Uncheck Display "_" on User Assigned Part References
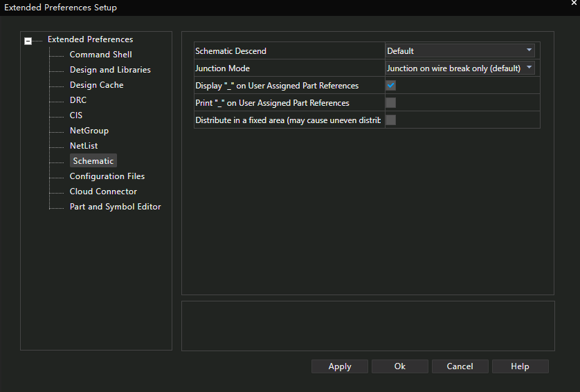580x392 pixels. click(391, 86)
